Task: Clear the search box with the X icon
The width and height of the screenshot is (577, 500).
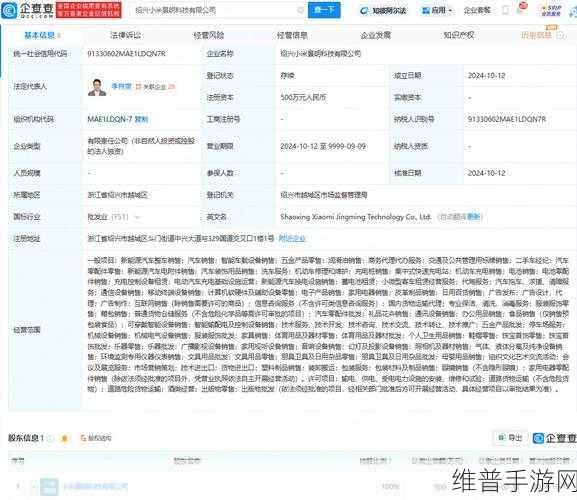Action: (x=301, y=10)
